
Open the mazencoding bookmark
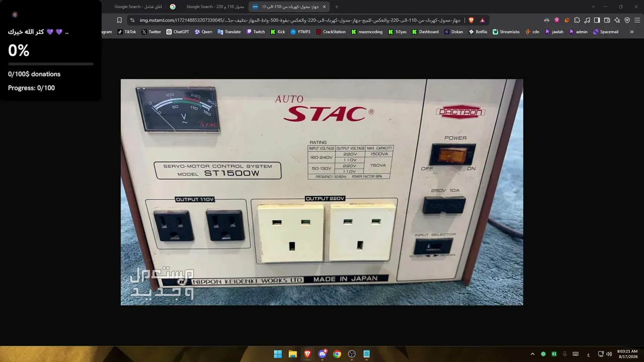pyautogui.click(x=367, y=32)
